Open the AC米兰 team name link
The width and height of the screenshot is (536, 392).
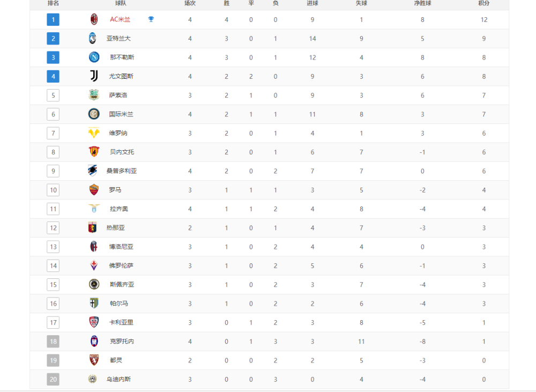tap(120, 19)
